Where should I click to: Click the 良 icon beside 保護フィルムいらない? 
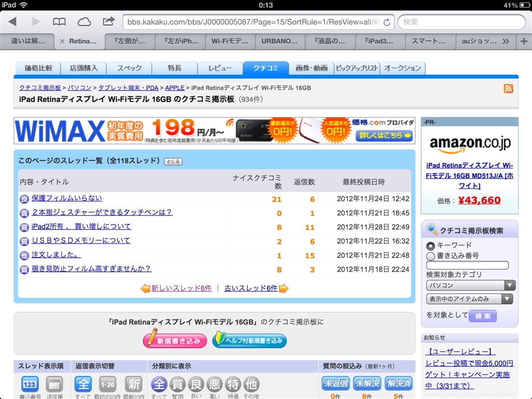(24, 199)
